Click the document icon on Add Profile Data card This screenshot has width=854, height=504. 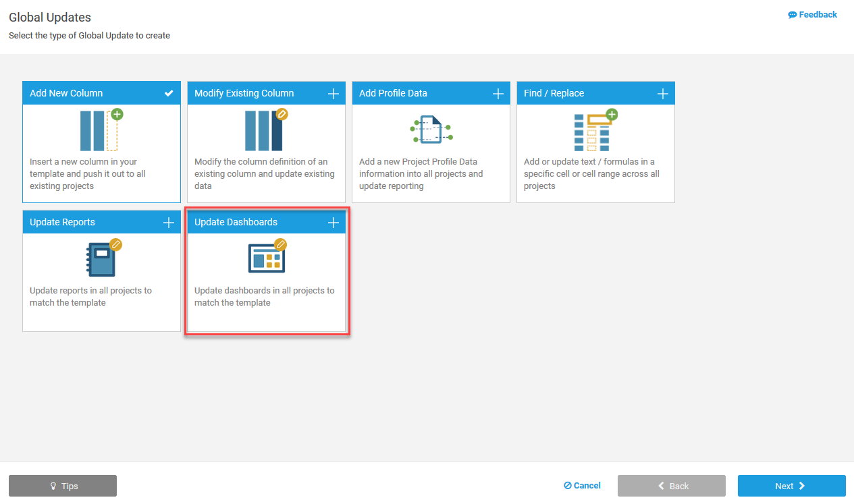(431, 129)
